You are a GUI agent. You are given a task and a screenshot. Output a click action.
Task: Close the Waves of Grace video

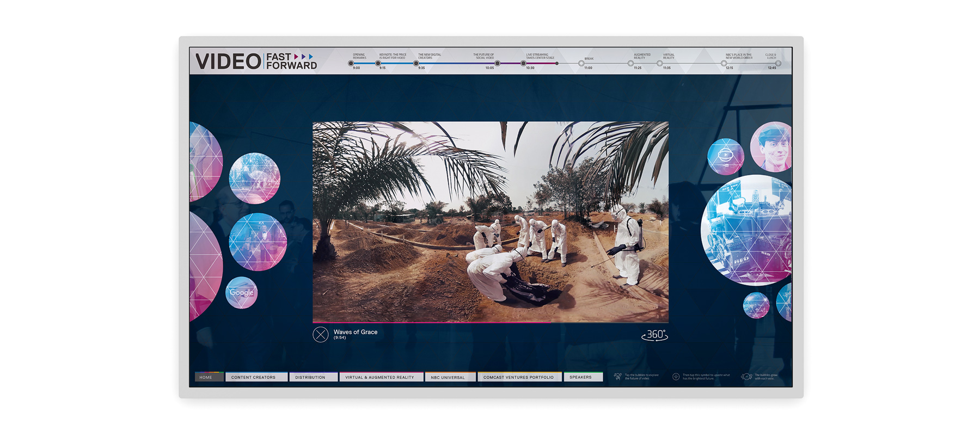[x=321, y=334]
